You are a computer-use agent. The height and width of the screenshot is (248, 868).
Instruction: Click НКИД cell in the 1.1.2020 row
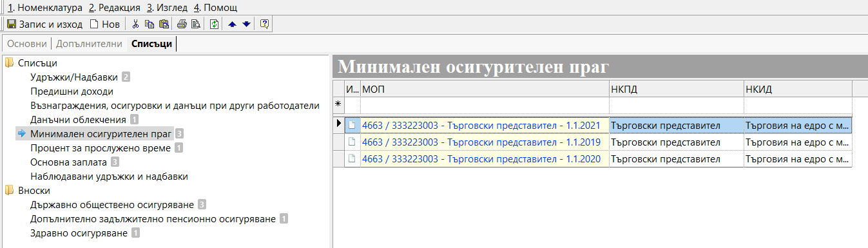point(798,158)
